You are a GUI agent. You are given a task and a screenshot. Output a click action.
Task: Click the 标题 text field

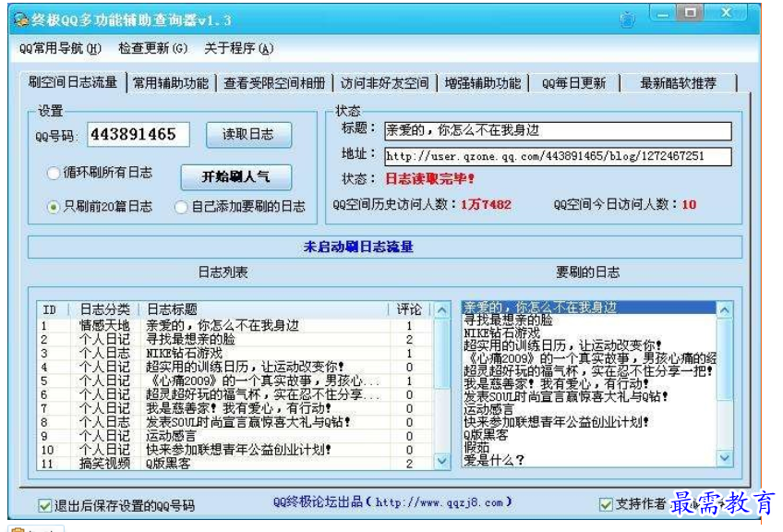coord(558,131)
